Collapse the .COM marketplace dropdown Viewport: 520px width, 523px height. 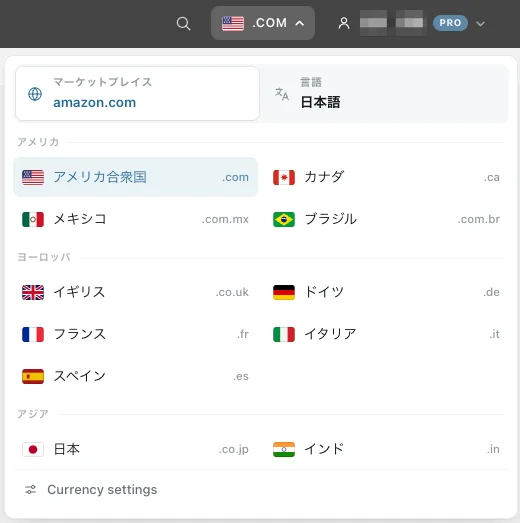[263, 23]
